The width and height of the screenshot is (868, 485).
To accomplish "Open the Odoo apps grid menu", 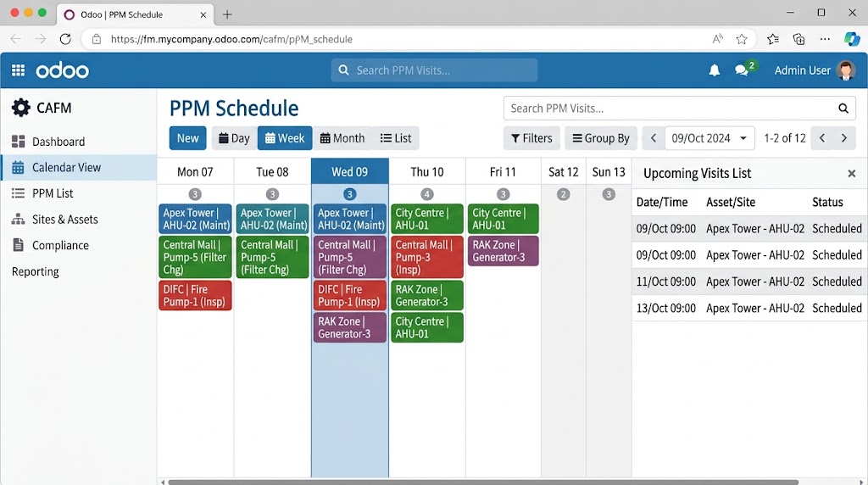I will [19, 70].
